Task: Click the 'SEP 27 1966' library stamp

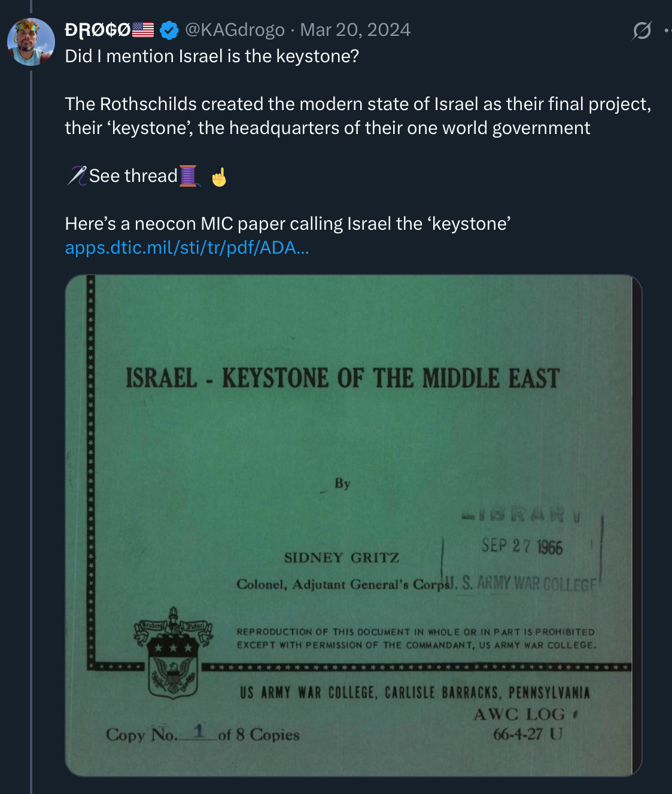Action: coord(522,546)
